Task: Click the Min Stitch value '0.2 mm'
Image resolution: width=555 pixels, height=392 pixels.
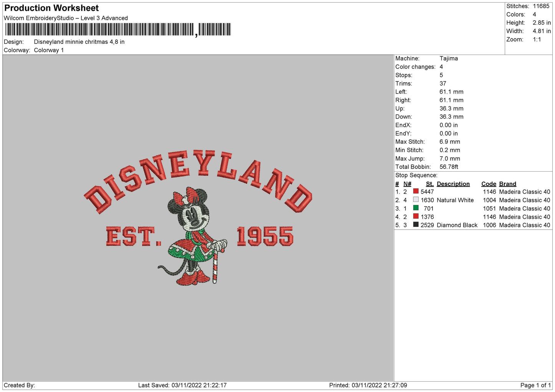Action: (450, 150)
